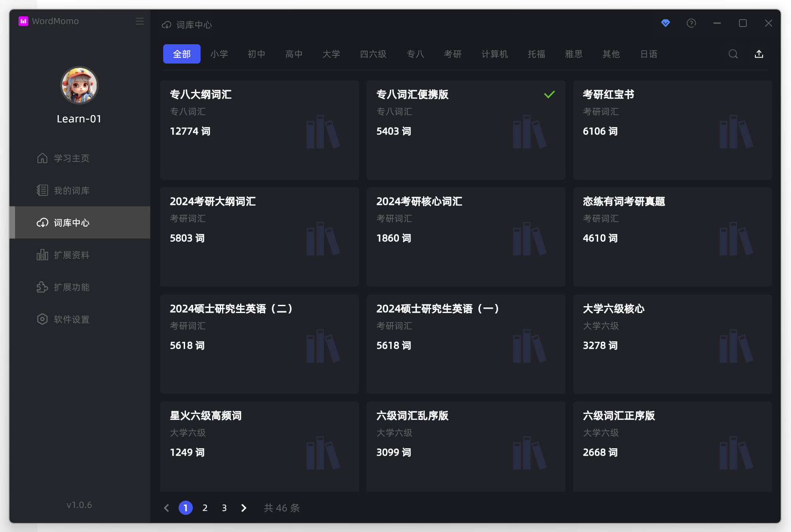Screen dimensions: 791x532
Task: Jump to page 2
Action: [x=205, y=508]
